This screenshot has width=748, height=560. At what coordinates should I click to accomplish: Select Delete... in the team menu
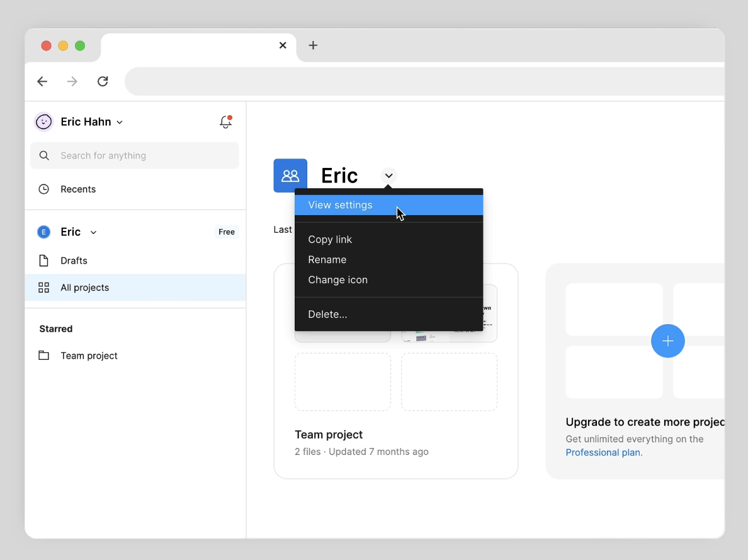(x=327, y=315)
